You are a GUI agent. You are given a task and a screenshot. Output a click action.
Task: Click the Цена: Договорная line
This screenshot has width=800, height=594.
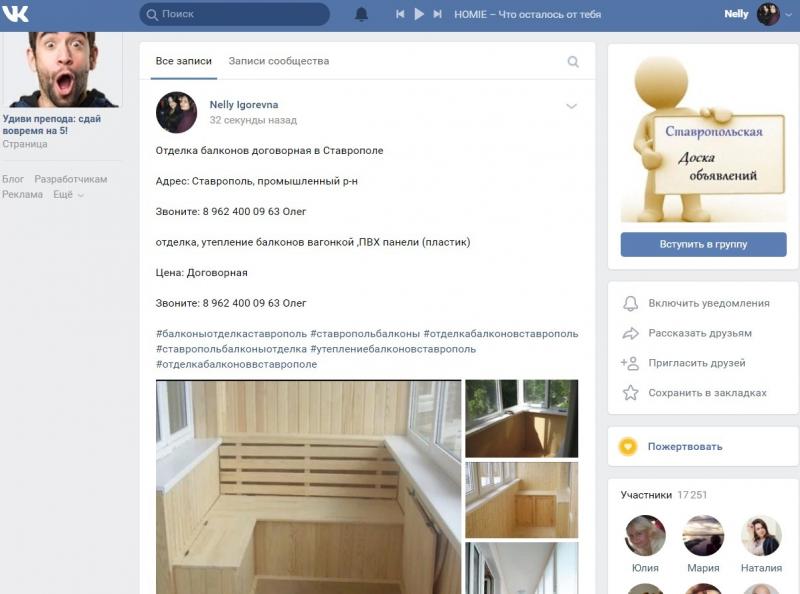[x=202, y=273]
